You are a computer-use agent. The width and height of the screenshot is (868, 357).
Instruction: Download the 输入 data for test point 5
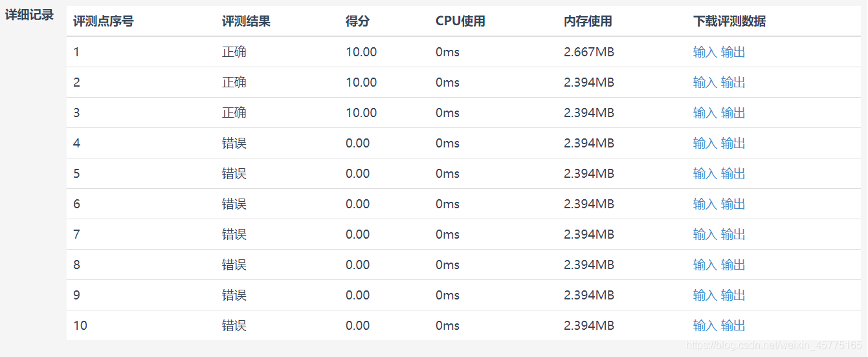(705, 173)
